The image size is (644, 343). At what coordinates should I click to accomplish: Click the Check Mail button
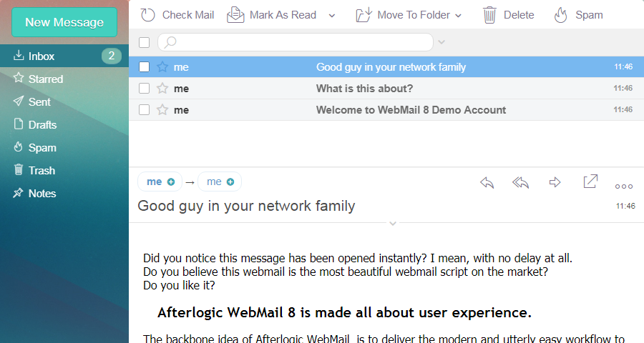177,15
